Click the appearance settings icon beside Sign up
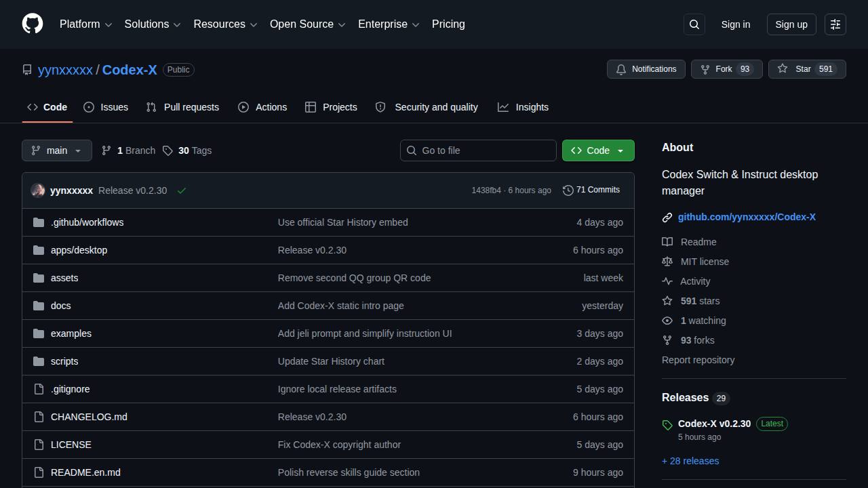Screen dimensions: 868x488 tap(835, 24)
